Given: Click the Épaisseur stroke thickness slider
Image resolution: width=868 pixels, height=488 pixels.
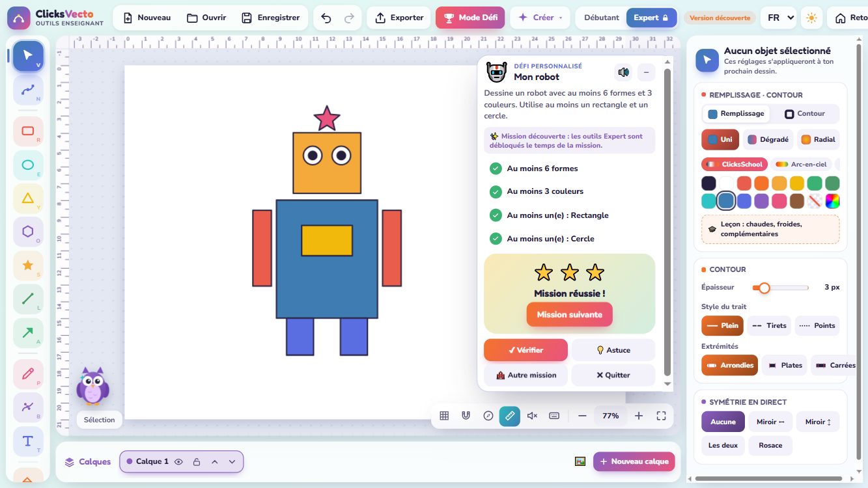Looking at the screenshot, I should [781, 288].
